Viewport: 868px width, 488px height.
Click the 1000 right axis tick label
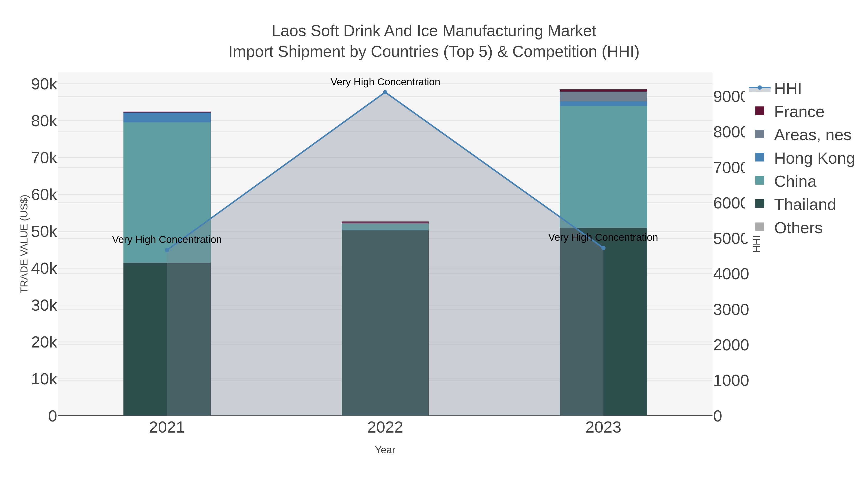(x=731, y=381)
